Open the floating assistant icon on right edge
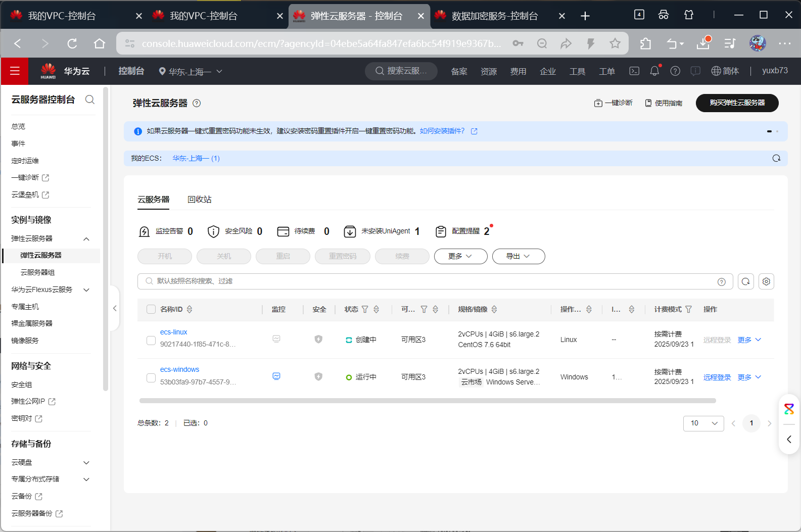Image resolution: width=801 pixels, height=532 pixels. [789, 409]
